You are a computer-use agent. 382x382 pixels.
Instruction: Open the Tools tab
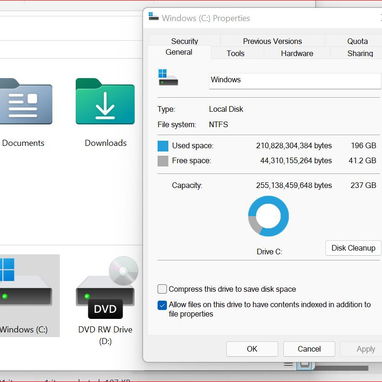pos(235,53)
